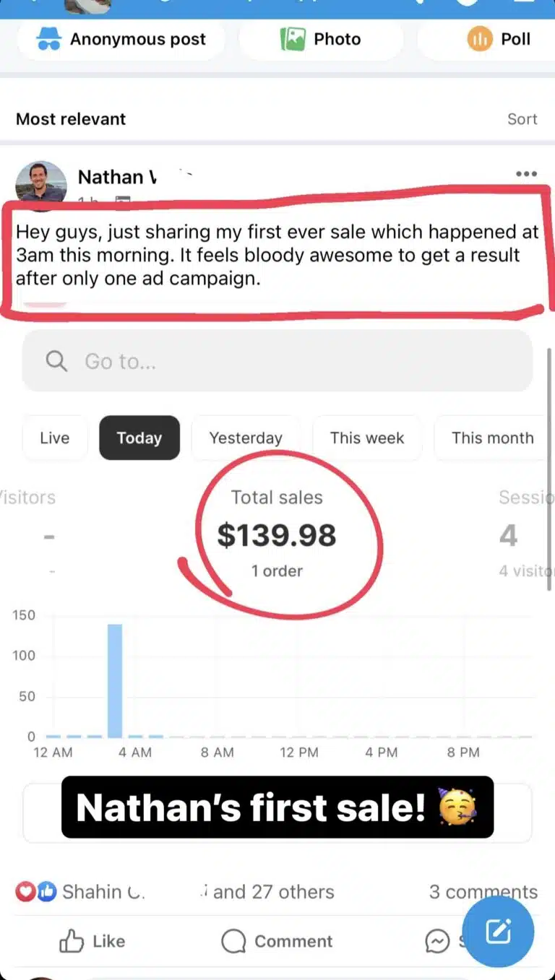Open the 3 comments link
This screenshot has width=555, height=980.
coord(483,892)
